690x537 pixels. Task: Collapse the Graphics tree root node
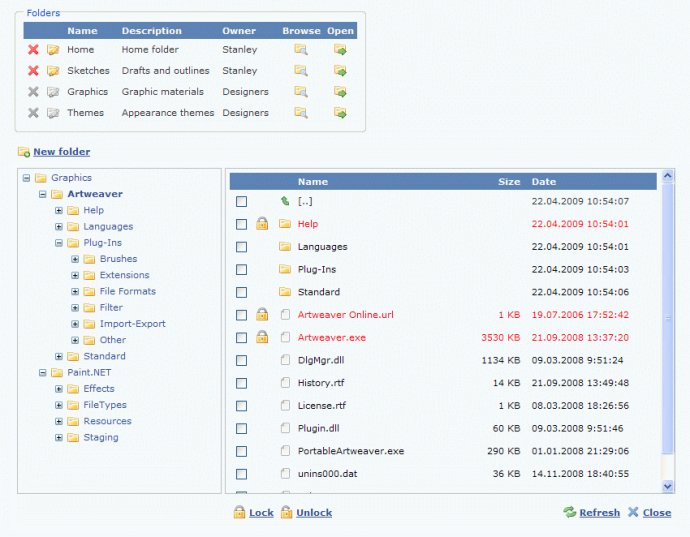click(26, 178)
